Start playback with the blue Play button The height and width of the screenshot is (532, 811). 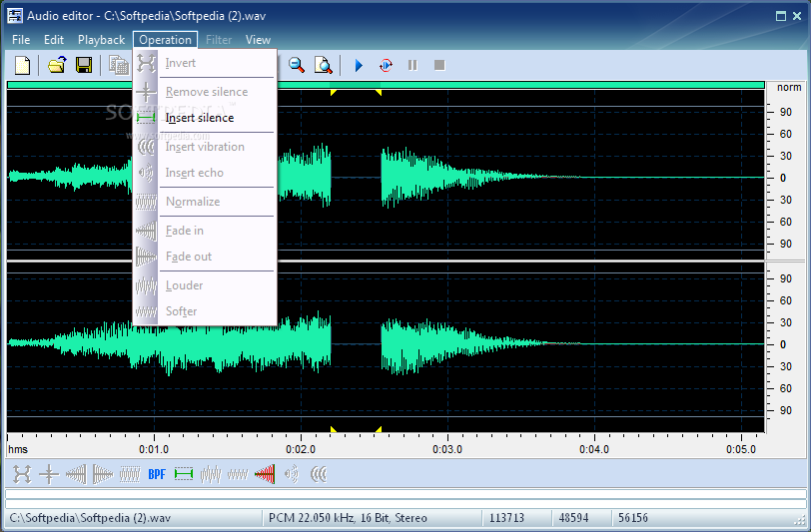[359, 65]
